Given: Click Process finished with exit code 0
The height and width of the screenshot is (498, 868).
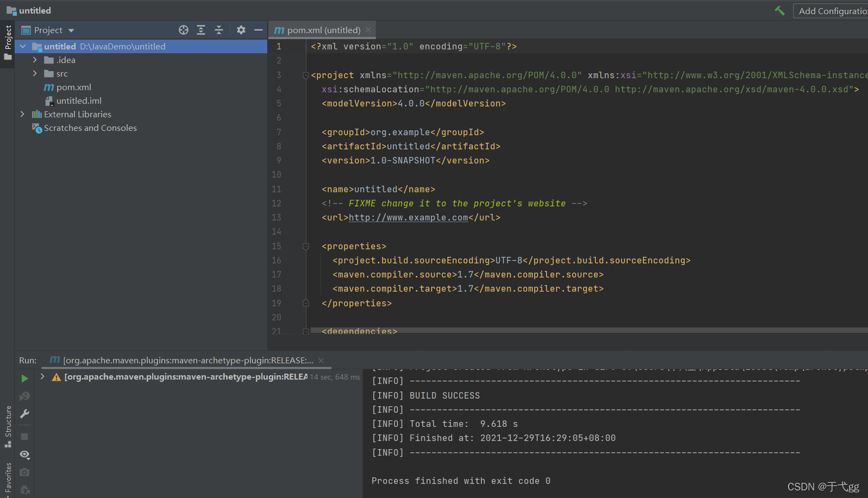Looking at the screenshot, I should pyautogui.click(x=461, y=481).
